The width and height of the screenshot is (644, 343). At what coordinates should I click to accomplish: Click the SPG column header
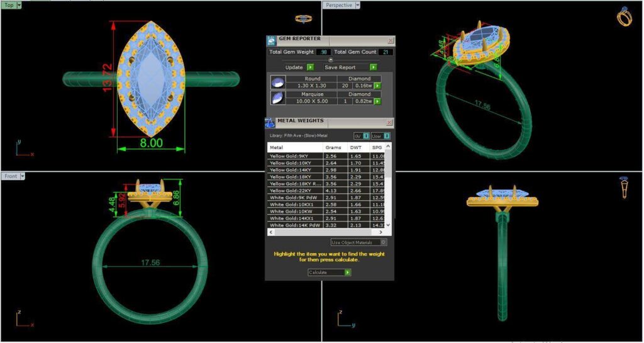pyautogui.click(x=377, y=147)
